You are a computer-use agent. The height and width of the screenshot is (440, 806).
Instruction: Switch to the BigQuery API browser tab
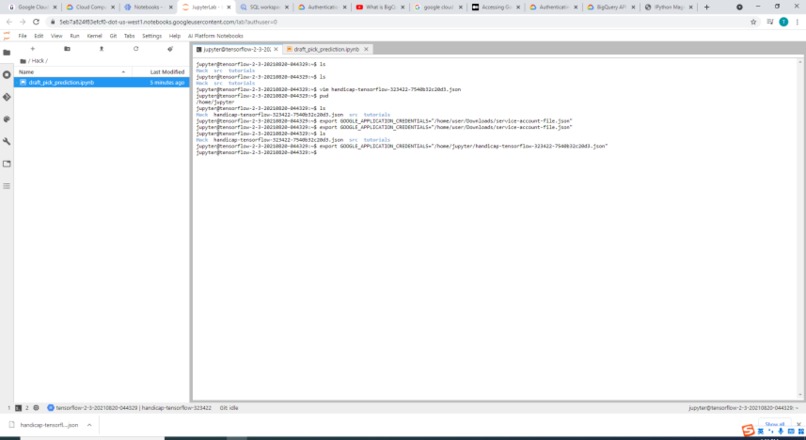pyautogui.click(x=611, y=7)
